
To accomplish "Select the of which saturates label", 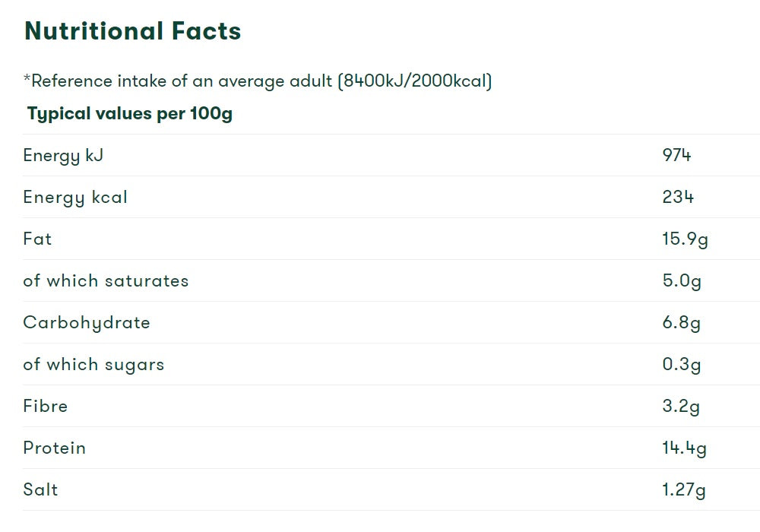I will tap(106, 280).
